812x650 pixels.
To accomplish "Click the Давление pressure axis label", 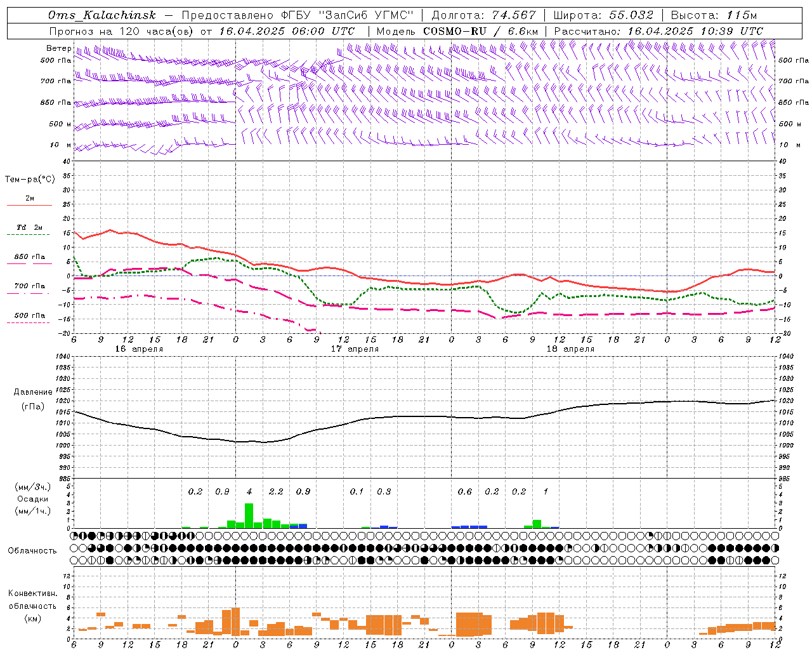I will [x=32, y=392].
